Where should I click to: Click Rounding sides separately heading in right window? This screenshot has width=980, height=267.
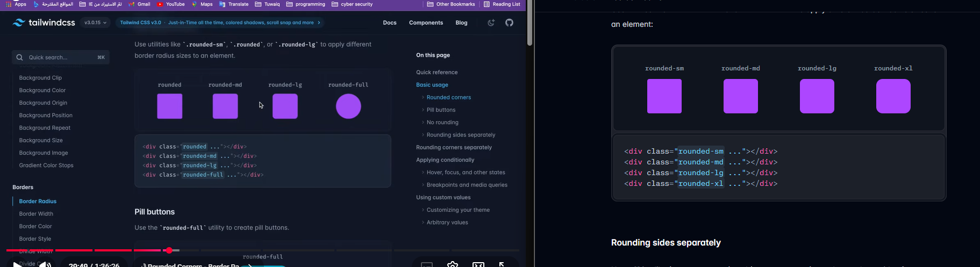click(x=666, y=243)
